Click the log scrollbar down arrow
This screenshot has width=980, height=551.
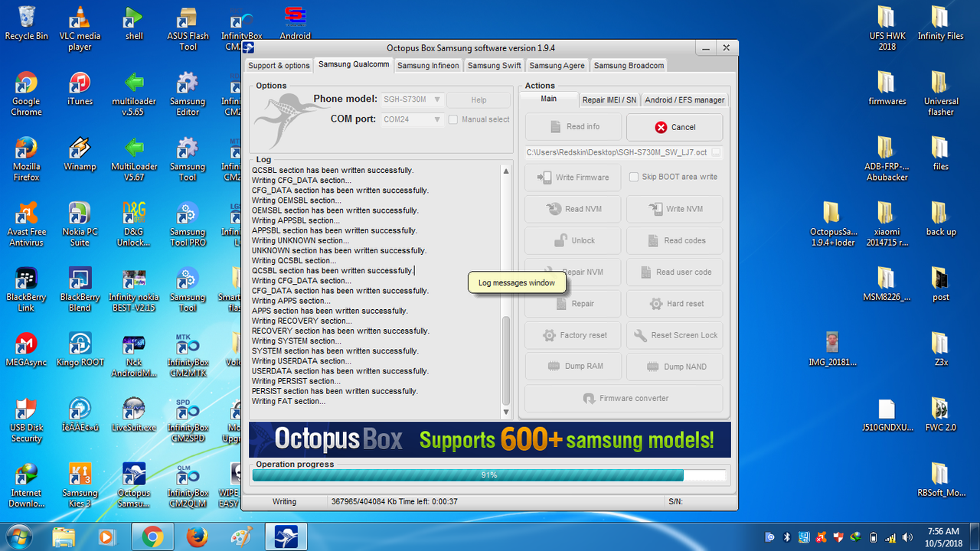pos(506,412)
